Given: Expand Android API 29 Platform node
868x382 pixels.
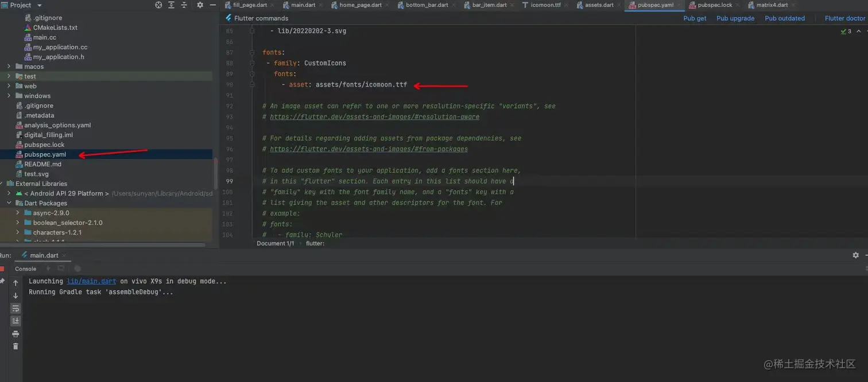Looking at the screenshot, I should (x=9, y=193).
